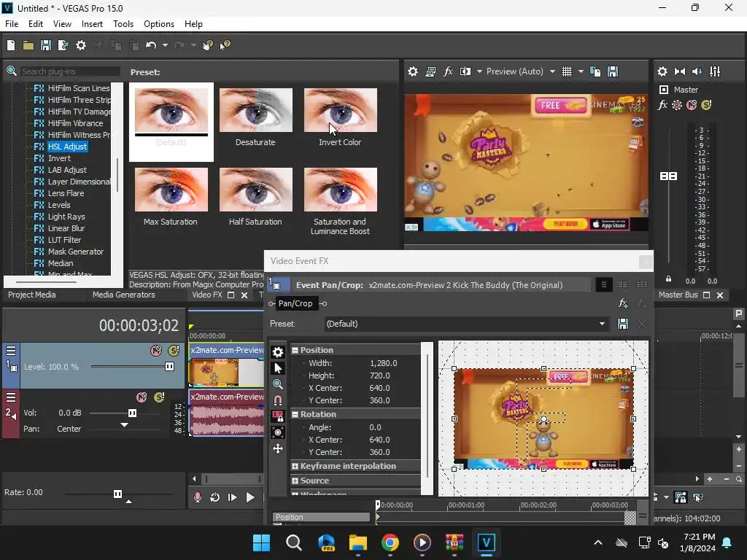The image size is (747, 560).
Task: Select the Lens Flare plug-in
Action: pyautogui.click(x=66, y=193)
